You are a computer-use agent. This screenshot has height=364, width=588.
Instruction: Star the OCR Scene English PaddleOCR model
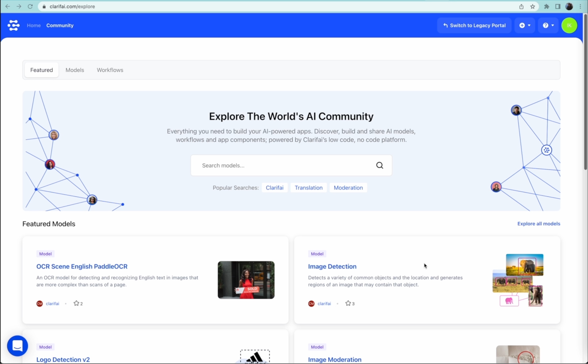[x=76, y=303]
